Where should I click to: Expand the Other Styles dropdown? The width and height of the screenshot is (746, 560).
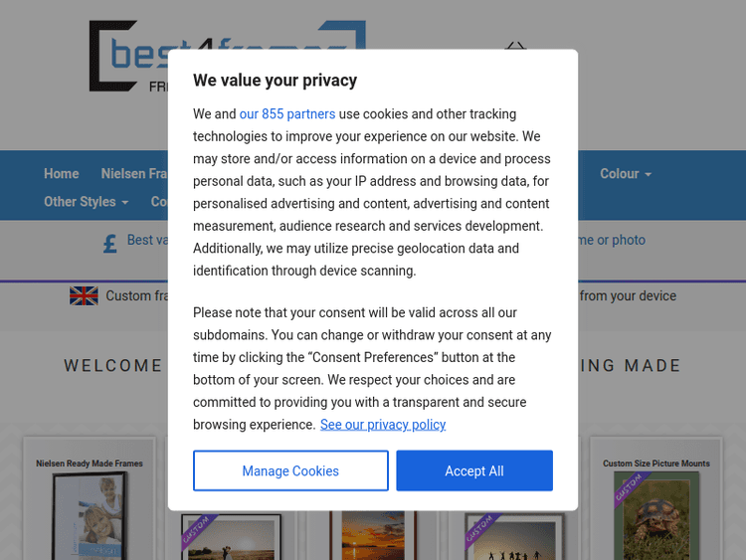tap(86, 201)
